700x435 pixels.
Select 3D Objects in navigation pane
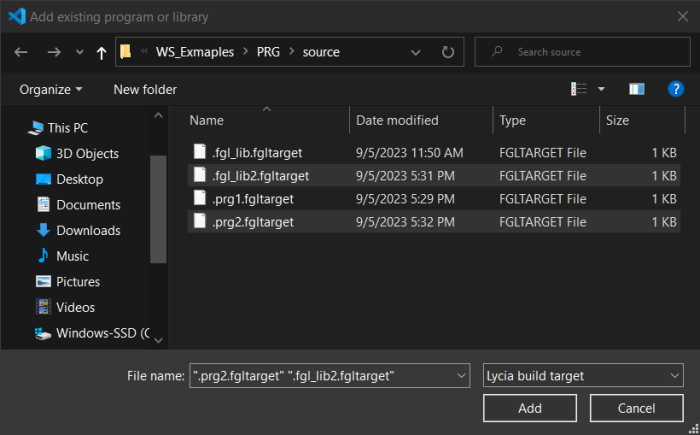tap(87, 154)
